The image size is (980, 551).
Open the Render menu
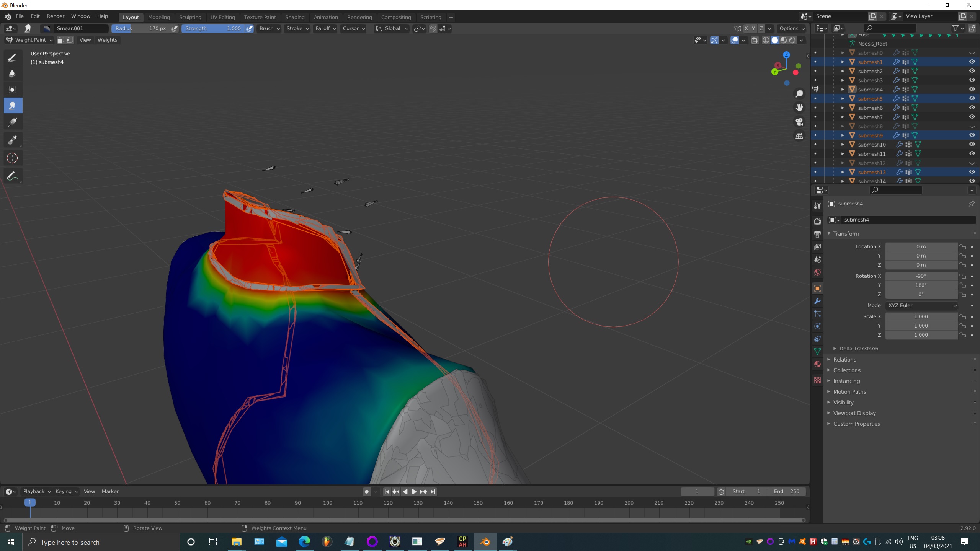[x=56, y=16]
